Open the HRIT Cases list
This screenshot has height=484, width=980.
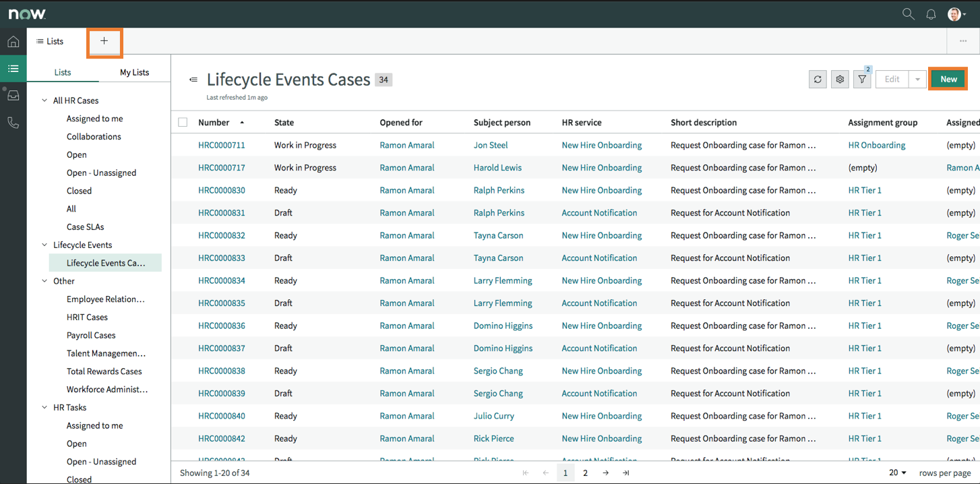(x=87, y=317)
